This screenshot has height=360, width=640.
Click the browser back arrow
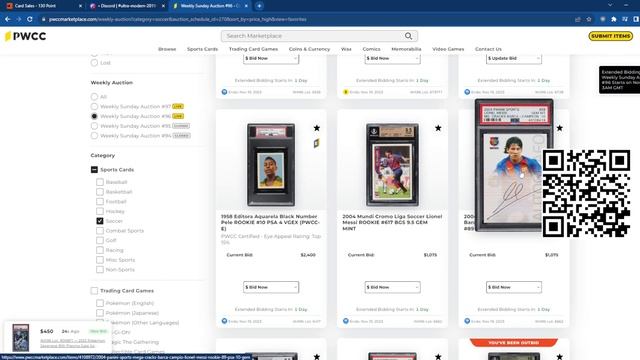coord(8,19)
